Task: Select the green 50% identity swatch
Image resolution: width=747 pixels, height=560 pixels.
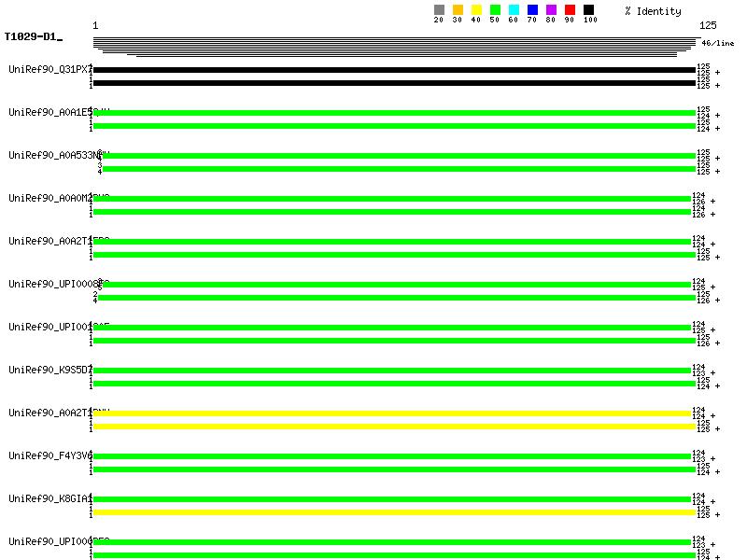Action: click(495, 10)
